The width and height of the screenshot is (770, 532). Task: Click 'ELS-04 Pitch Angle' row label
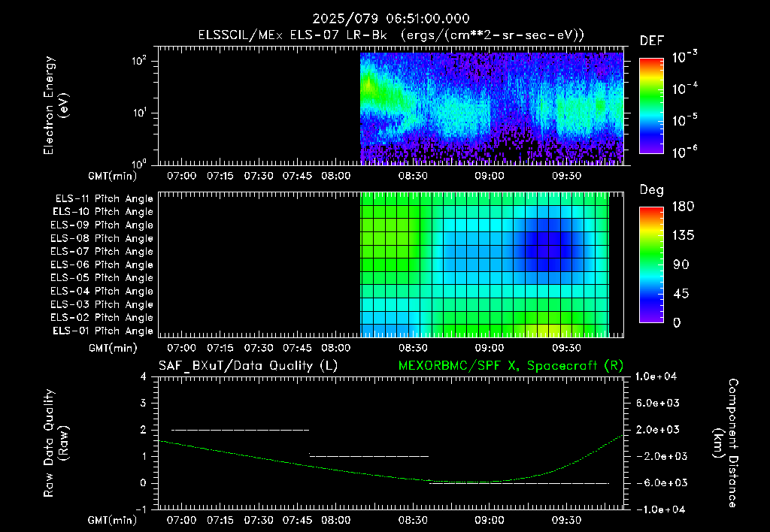[x=102, y=292]
